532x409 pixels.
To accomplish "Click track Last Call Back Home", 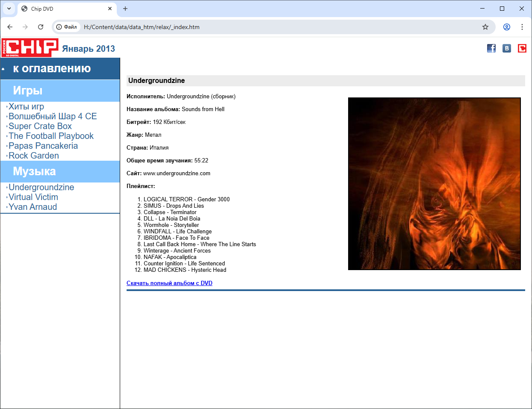I will pyautogui.click(x=200, y=244).
